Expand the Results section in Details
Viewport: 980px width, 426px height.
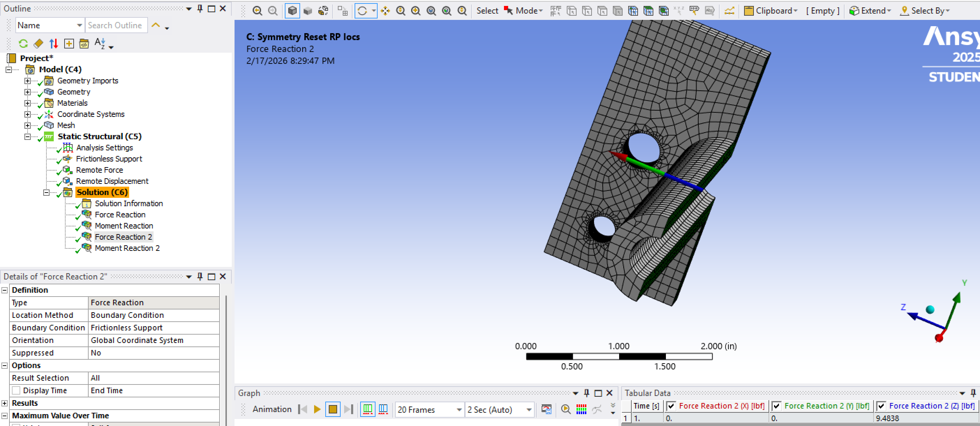[x=5, y=403]
